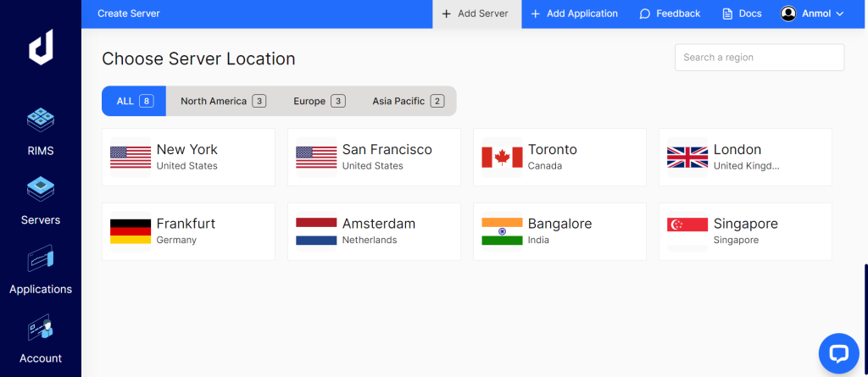Click Add Application in top bar
Image resolution: width=868 pixels, height=377 pixels.
(x=574, y=14)
